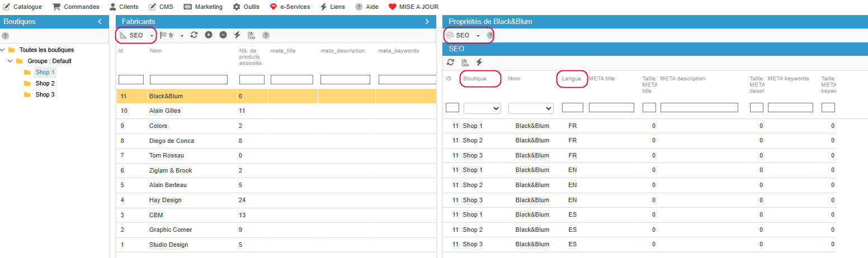
Task: Open help icon in Propriétés toolbar
Action: click(490, 35)
